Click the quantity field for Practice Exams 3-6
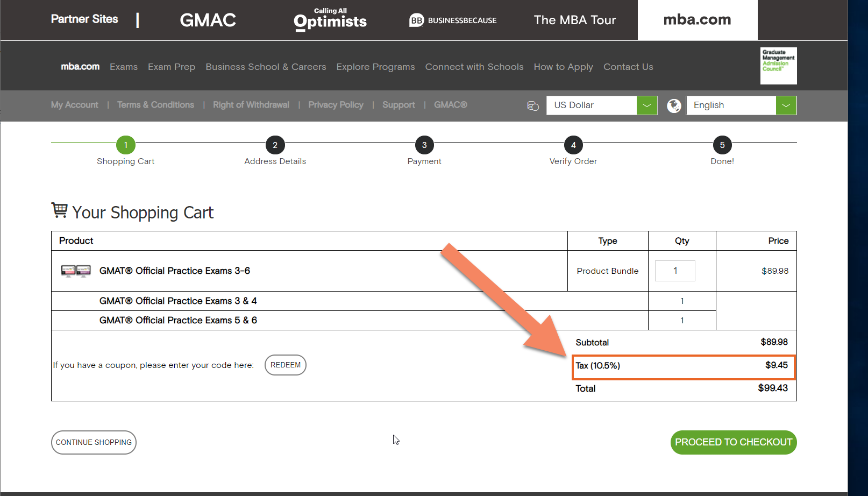The width and height of the screenshot is (868, 496). point(675,271)
